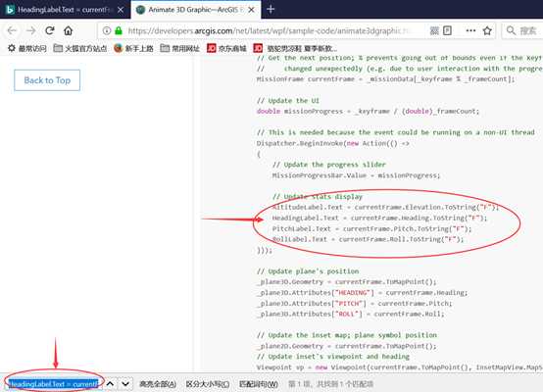The width and height of the screenshot is (543, 392).
Task: Open the 新手上路 Firefox bookmark
Action: tap(133, 48)
